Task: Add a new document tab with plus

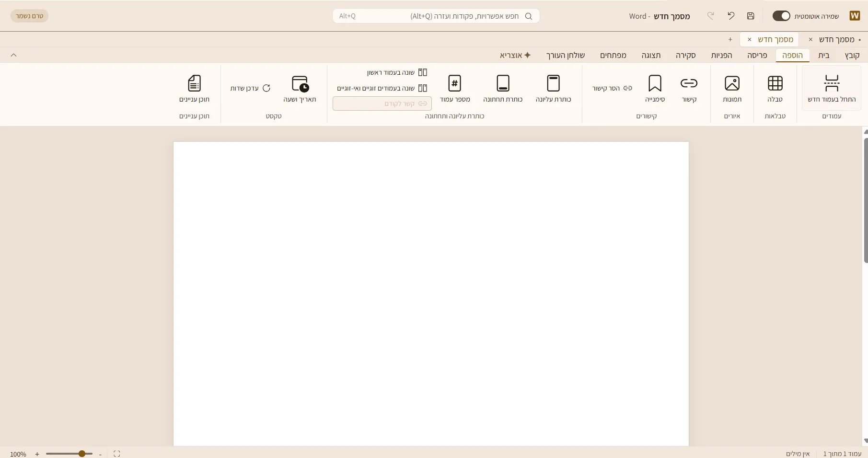Action: (x=730, y=39)
